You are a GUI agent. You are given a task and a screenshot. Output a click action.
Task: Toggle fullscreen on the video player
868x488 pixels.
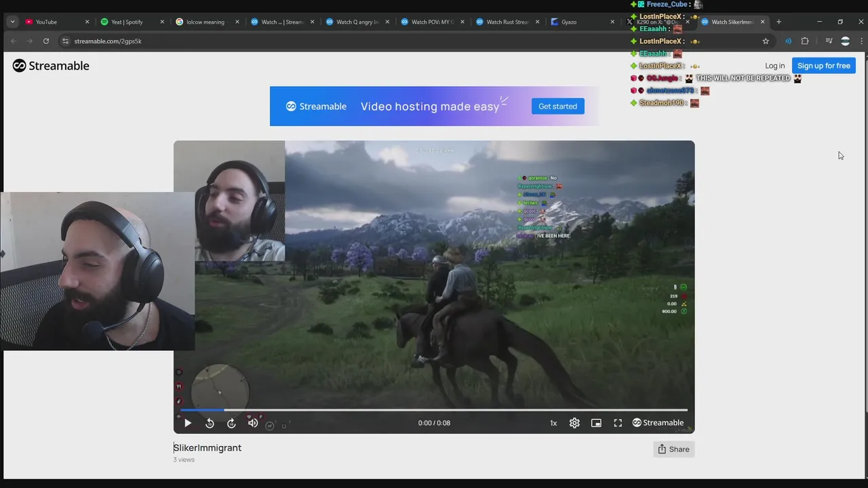pos(618,423)
